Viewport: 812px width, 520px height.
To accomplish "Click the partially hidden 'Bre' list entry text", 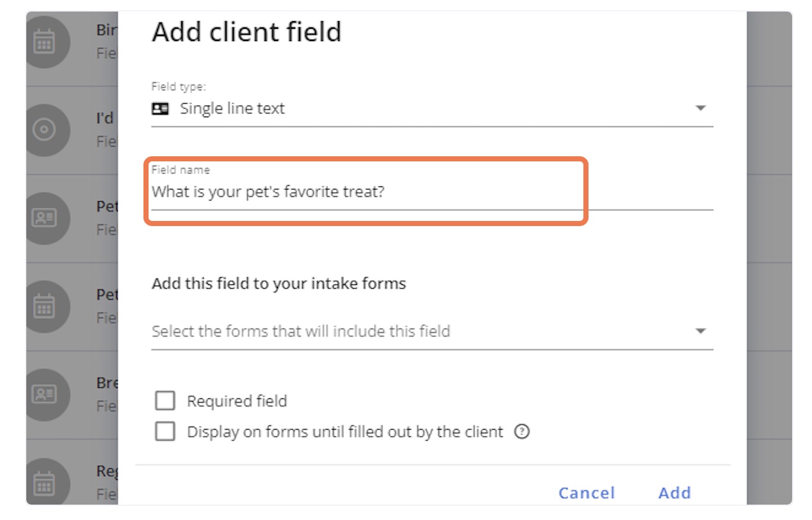I will coord(105,382).
